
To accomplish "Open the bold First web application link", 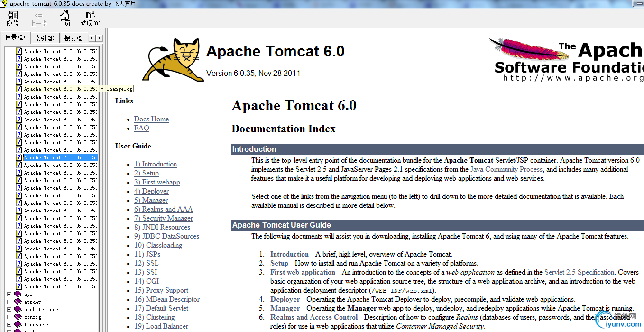I will 303,272.
